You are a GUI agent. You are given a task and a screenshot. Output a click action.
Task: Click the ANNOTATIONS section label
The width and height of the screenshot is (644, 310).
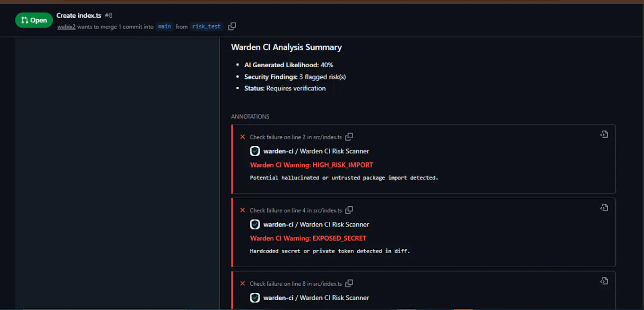click(x=250, y=117)
